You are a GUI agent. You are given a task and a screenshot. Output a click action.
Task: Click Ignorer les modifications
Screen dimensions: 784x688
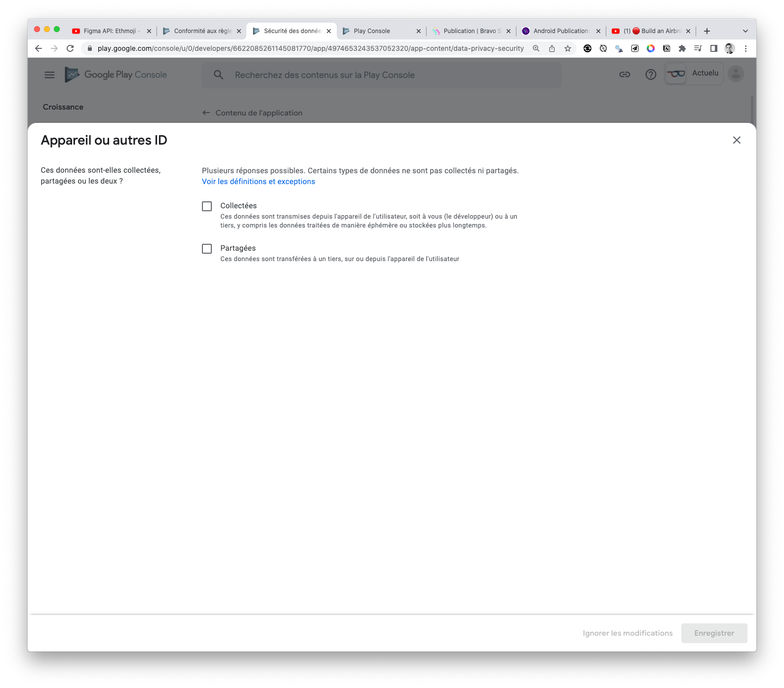pos(627,633)
